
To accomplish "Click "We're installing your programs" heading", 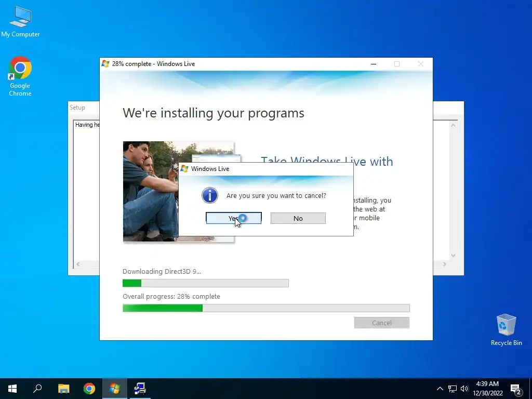I will [x=214, y=113].
